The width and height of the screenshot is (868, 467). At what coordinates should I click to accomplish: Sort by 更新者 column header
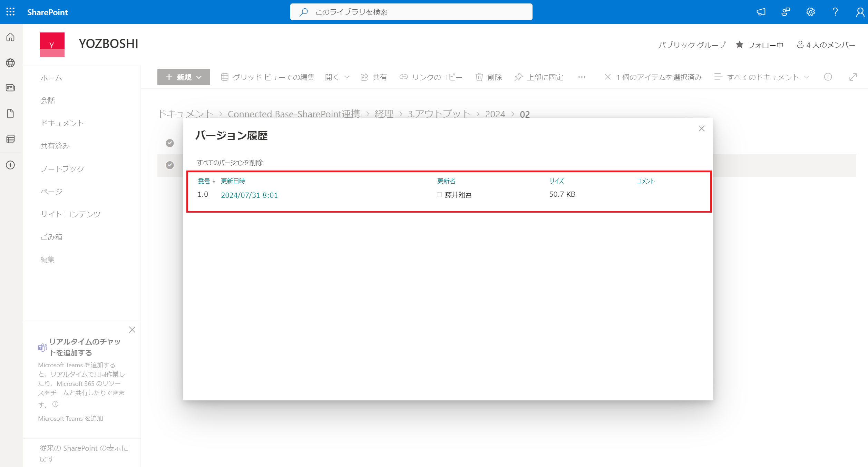446,181
